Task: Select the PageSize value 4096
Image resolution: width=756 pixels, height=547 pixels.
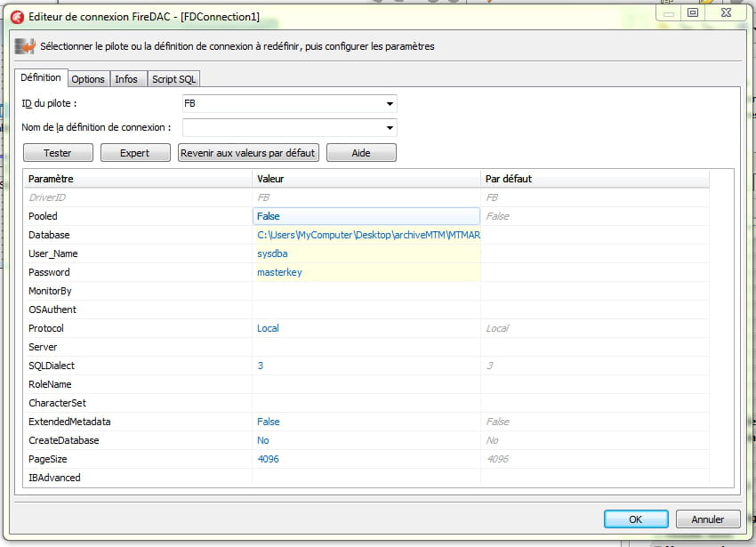Action: click(366, 459)
